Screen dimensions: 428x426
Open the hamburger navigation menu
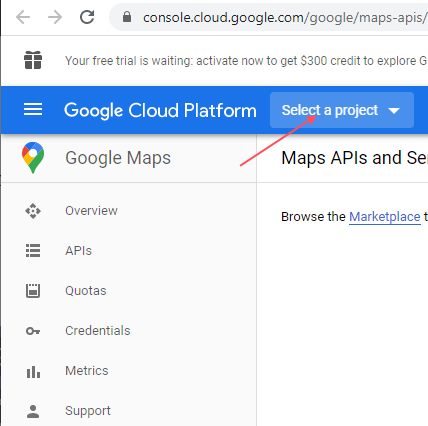pyautogui.click(x=33, y=109)
